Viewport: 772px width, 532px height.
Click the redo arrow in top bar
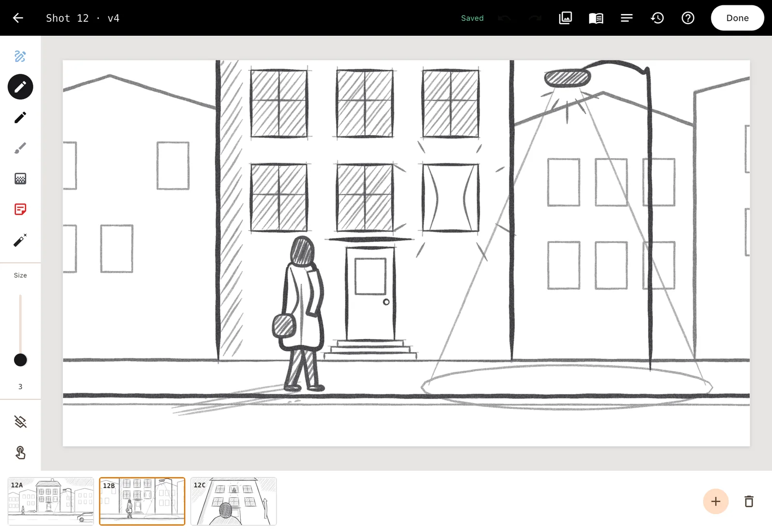point(535,18)
